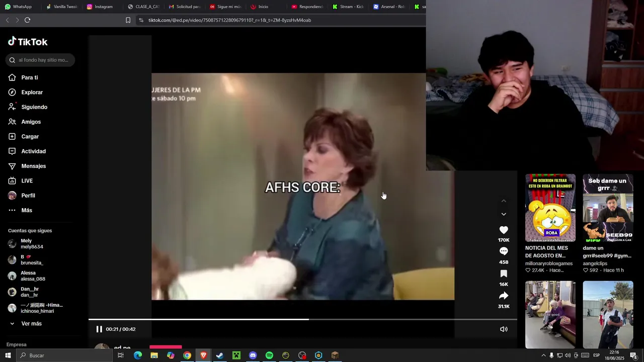
Task: Show hidden system tray icons
Action: (543, 355)
